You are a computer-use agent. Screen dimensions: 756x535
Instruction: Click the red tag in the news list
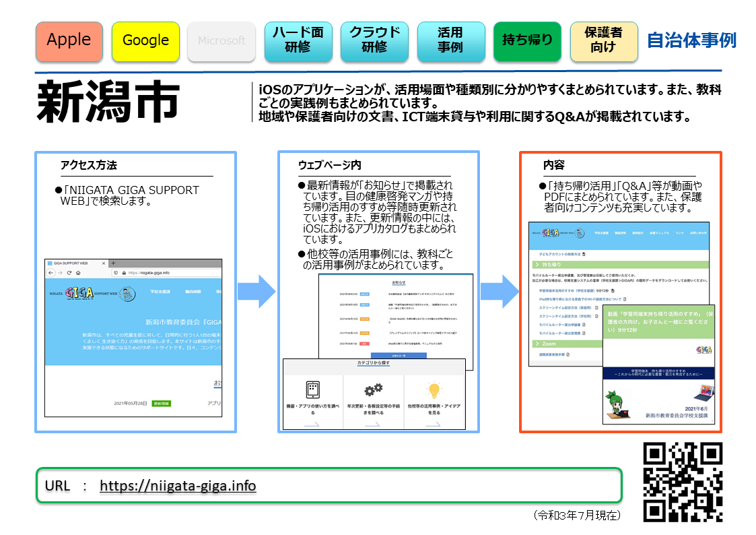coord(365,344)
